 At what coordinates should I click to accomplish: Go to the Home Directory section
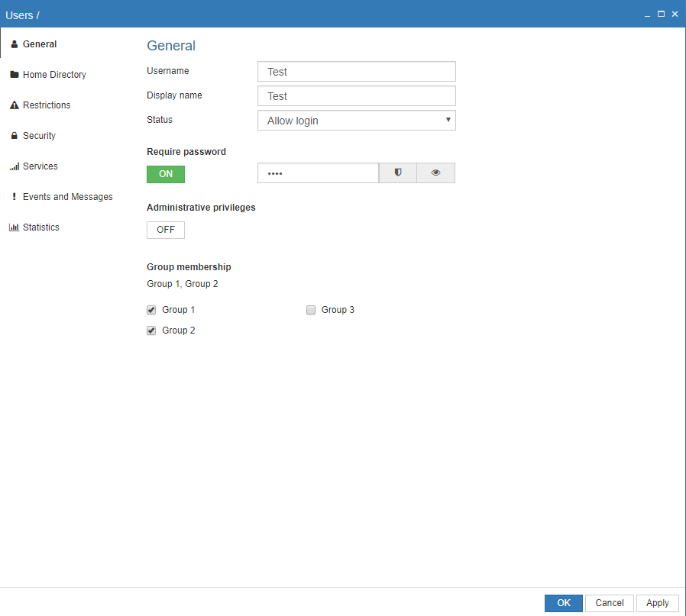tap(53, 74)
